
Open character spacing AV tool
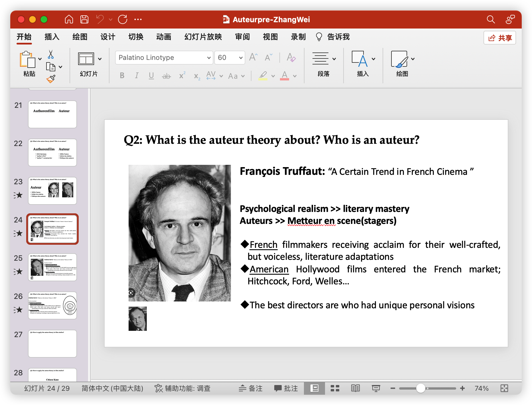[x=211, y=76]
